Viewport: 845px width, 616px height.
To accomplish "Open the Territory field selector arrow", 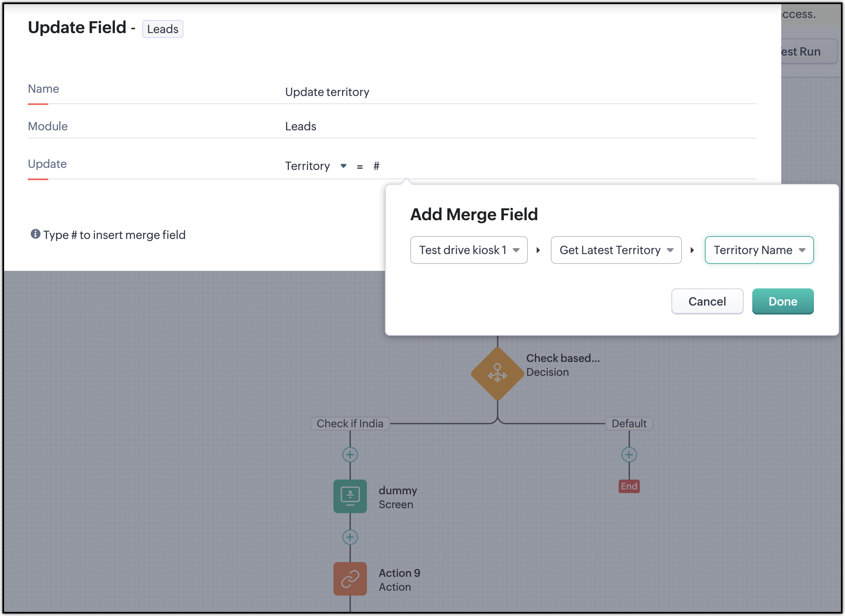I will coord(344,166).
